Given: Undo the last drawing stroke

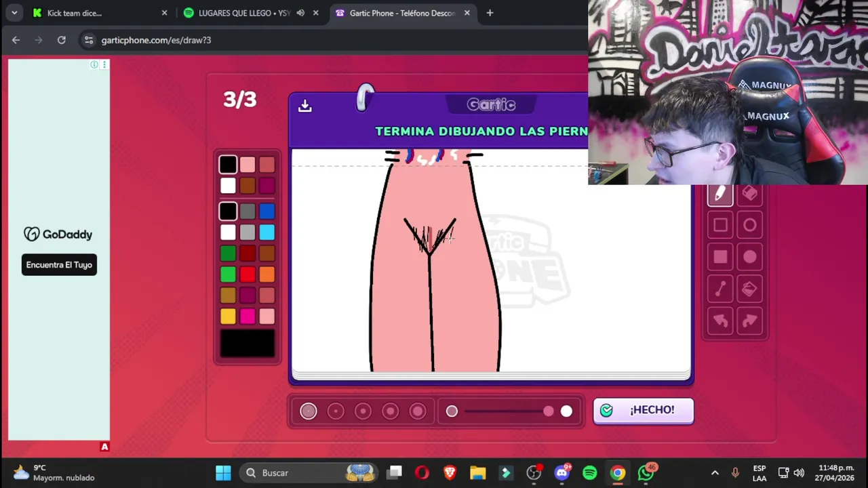Looking at the screenshot, I should click(x=720, y=321).
